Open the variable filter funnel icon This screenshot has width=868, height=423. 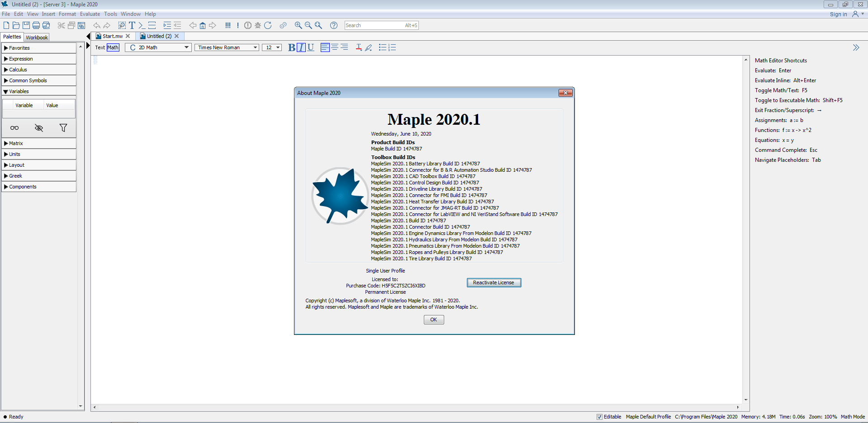pos(63,128)
